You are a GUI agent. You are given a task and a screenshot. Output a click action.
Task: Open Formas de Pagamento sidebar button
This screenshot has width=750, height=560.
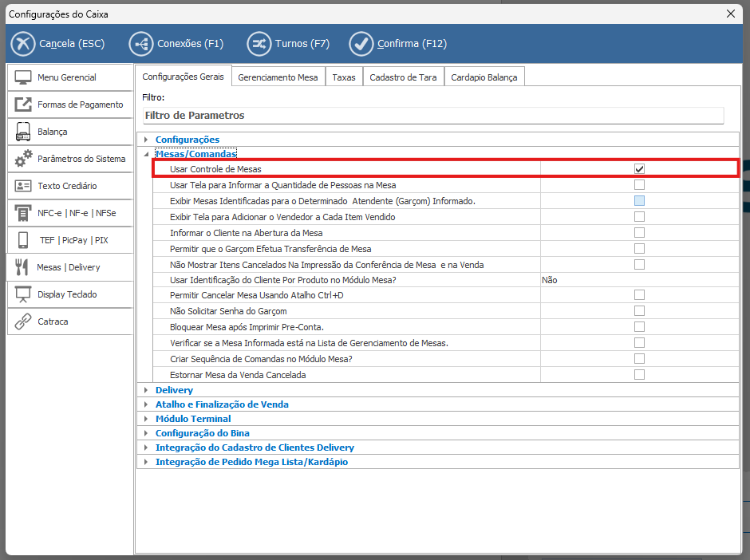69,105
